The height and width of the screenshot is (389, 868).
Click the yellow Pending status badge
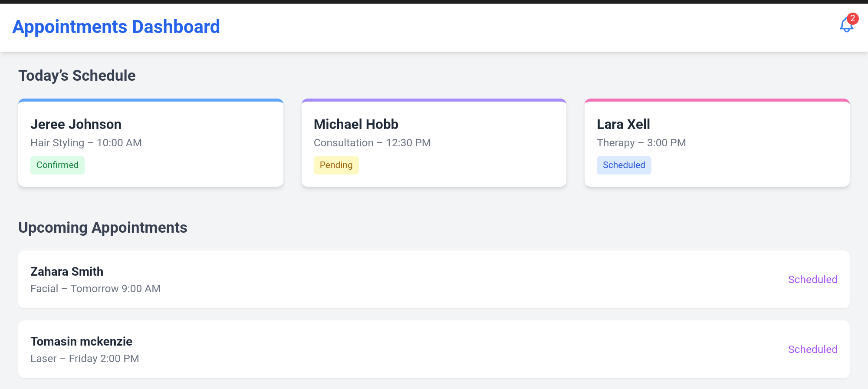[x=336, y=165]
